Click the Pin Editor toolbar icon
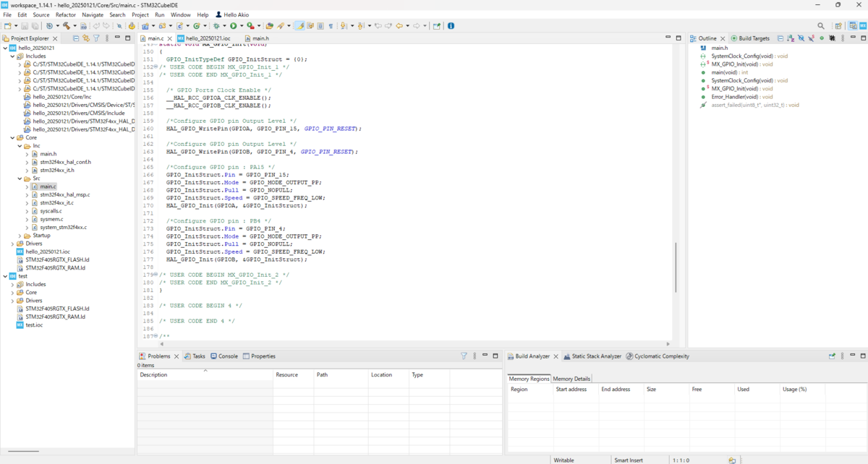 click(436, 26)
